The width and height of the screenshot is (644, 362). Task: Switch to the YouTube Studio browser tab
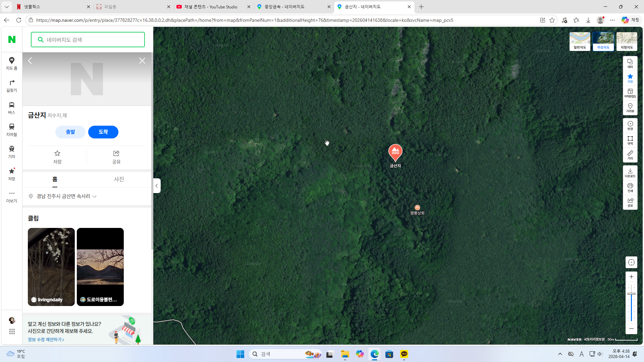point(213,7)
